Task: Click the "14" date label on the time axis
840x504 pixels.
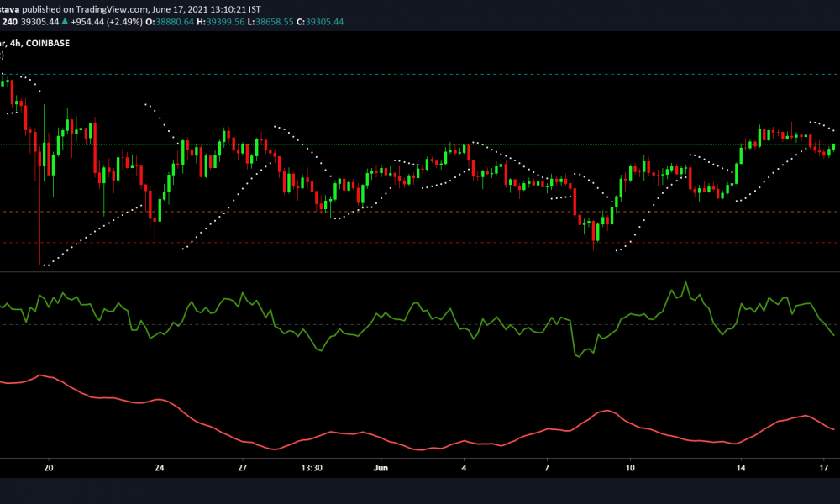Action: (x=741, y=468)
